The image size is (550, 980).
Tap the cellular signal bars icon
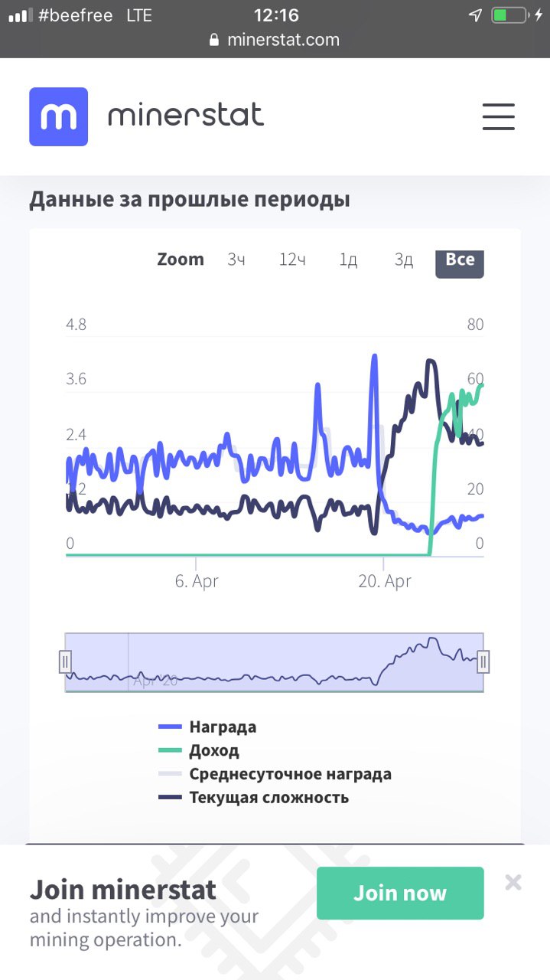tap(21, 15)
